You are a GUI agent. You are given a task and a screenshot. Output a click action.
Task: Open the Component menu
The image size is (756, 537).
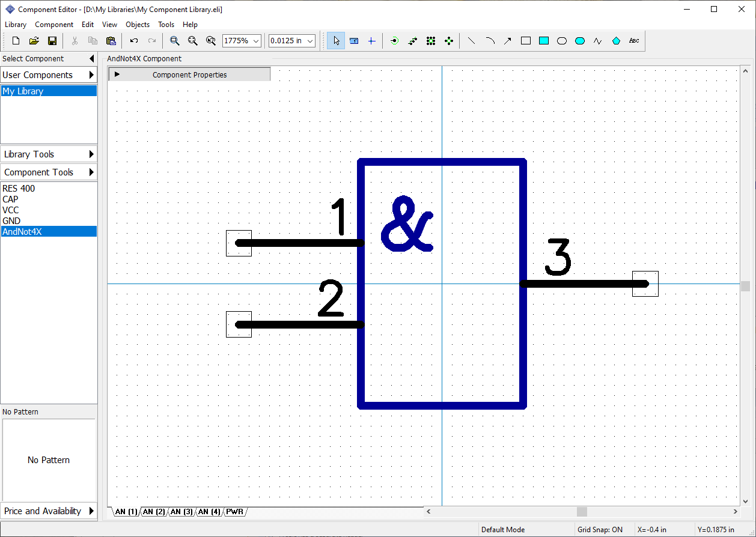pos(54,25)
